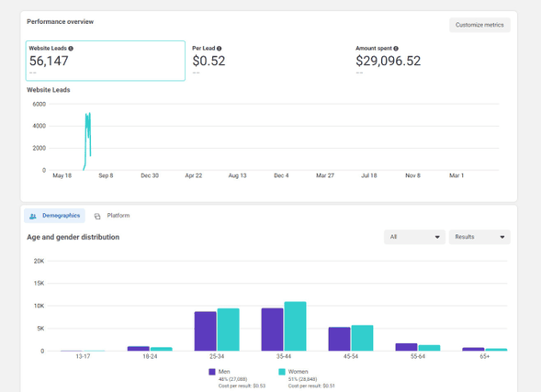Click the Men purple legend swatch
This screenshot has height=392, width=541.
click(212, 372)
